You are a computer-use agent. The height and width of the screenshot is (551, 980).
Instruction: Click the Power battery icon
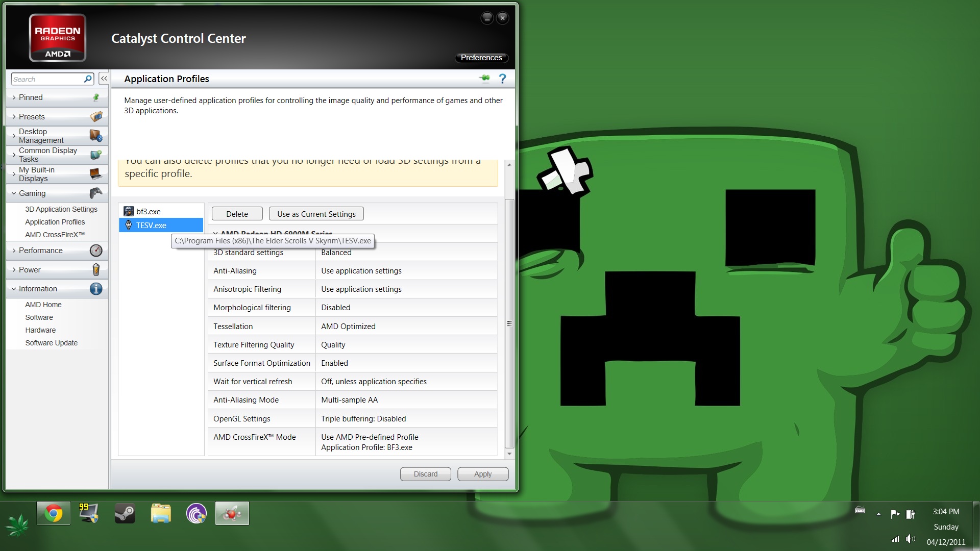point(95,269)
